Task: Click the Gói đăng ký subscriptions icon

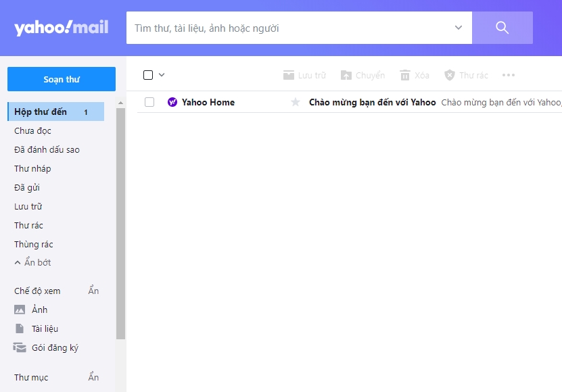Action: coord(20,347)
